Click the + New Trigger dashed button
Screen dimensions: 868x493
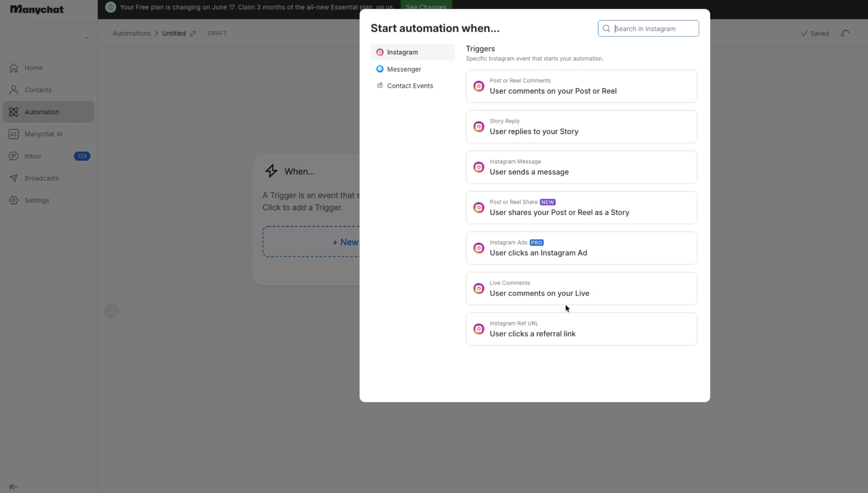tap(311, 242)
